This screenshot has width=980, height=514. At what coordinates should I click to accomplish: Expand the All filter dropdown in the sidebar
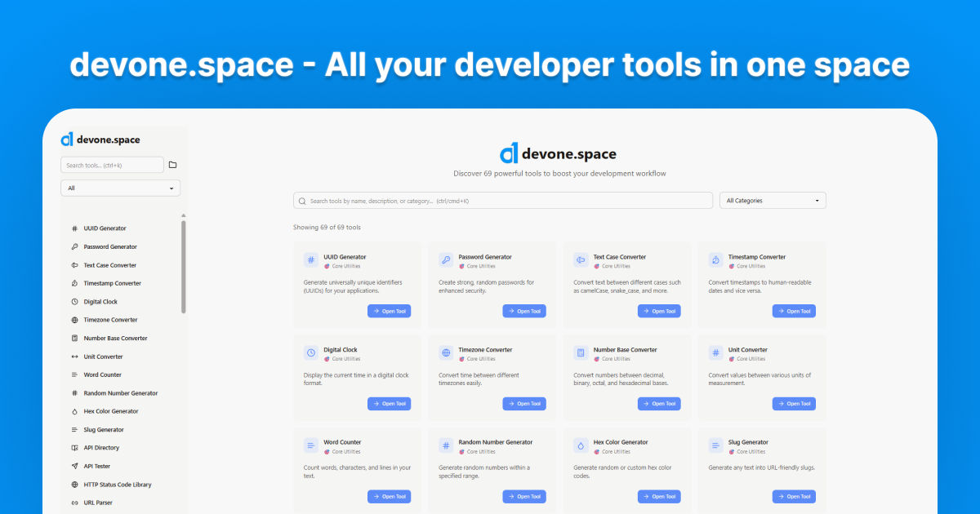pyautogui.click(x=120, y=188)
